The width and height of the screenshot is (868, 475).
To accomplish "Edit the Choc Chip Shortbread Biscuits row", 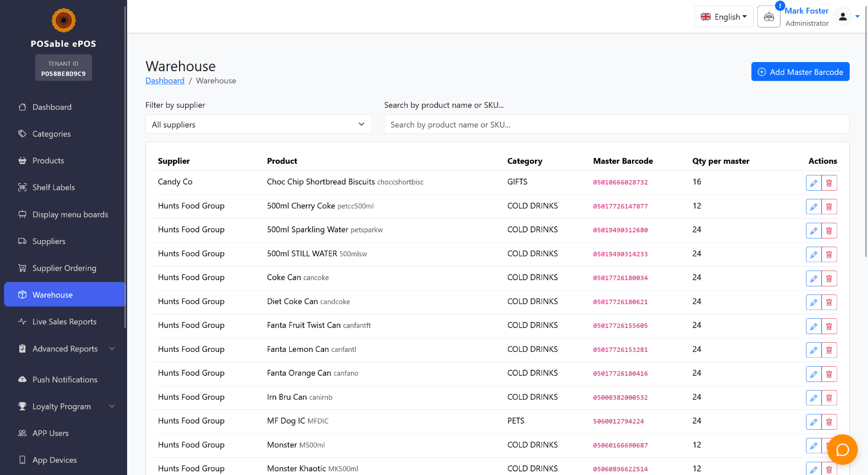I will pos(813,183).
